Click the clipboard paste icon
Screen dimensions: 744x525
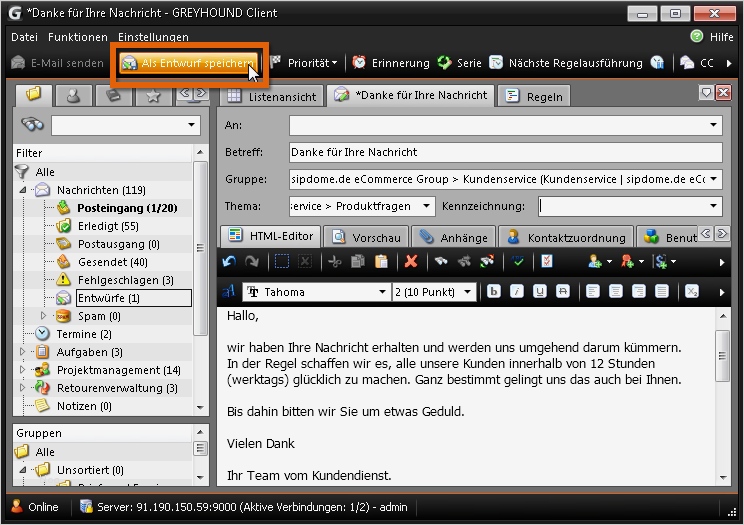click(381, 262)
